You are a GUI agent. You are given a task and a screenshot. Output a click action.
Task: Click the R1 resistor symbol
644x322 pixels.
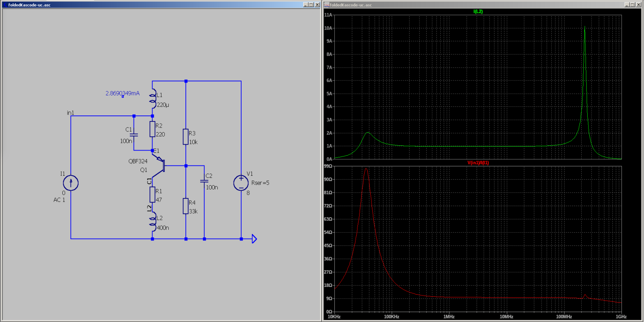(152, 195)
